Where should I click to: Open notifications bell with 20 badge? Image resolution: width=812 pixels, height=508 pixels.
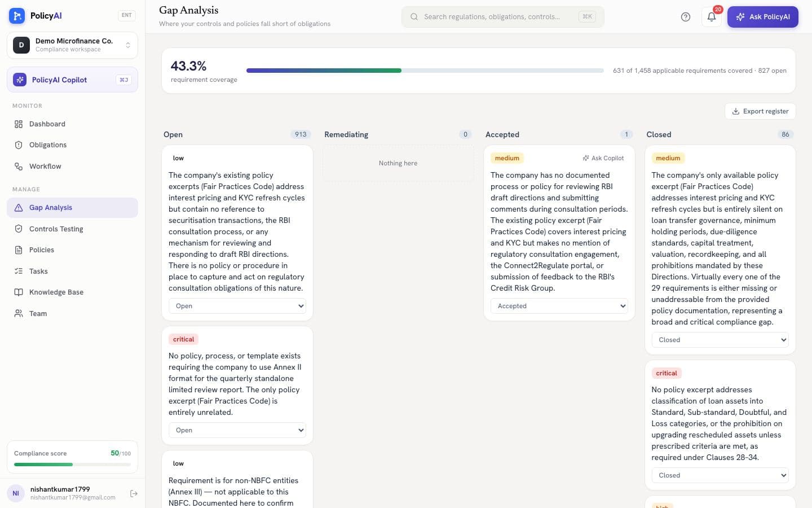712,17
